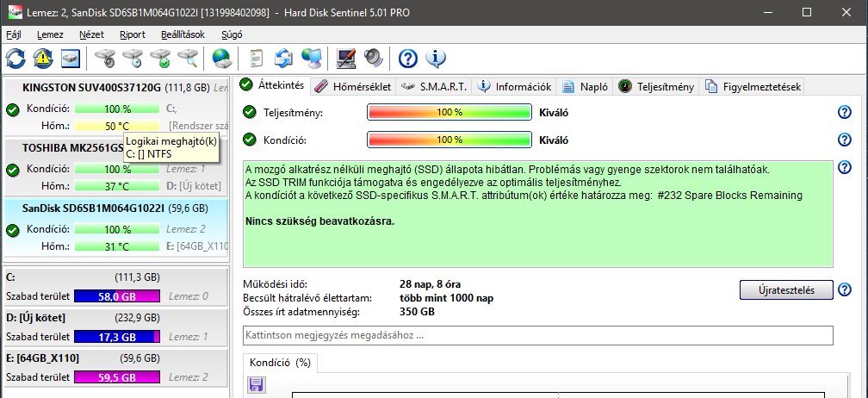Click KINGSTON 50 °C temperature bar

click(x=117, y=126)
